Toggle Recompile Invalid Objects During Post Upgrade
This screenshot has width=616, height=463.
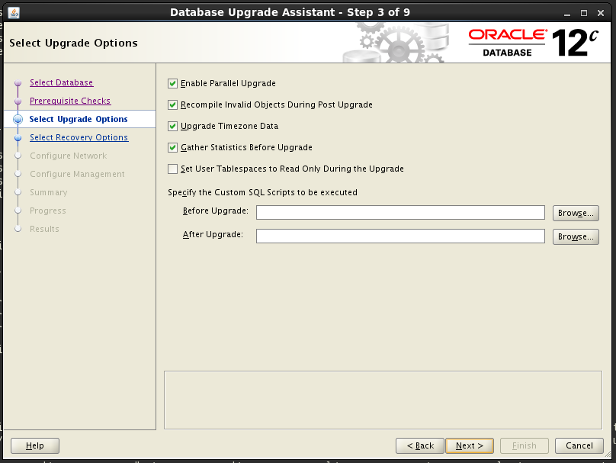(x=173, y=105)
